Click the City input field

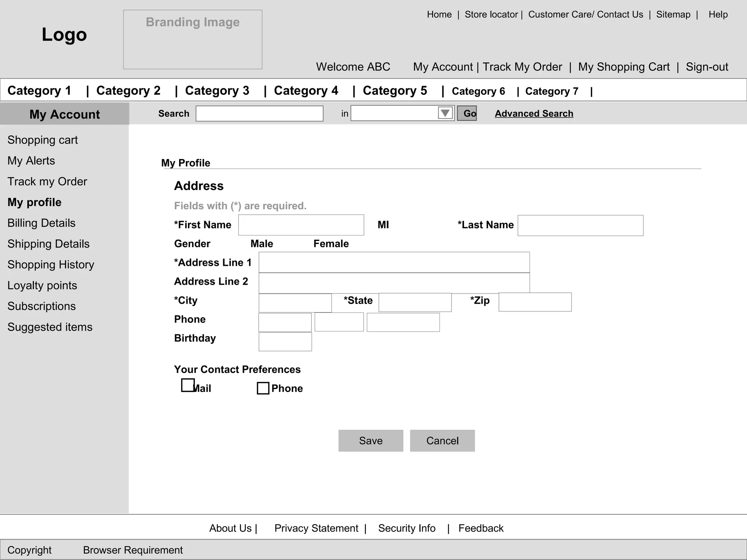(295, 303)
